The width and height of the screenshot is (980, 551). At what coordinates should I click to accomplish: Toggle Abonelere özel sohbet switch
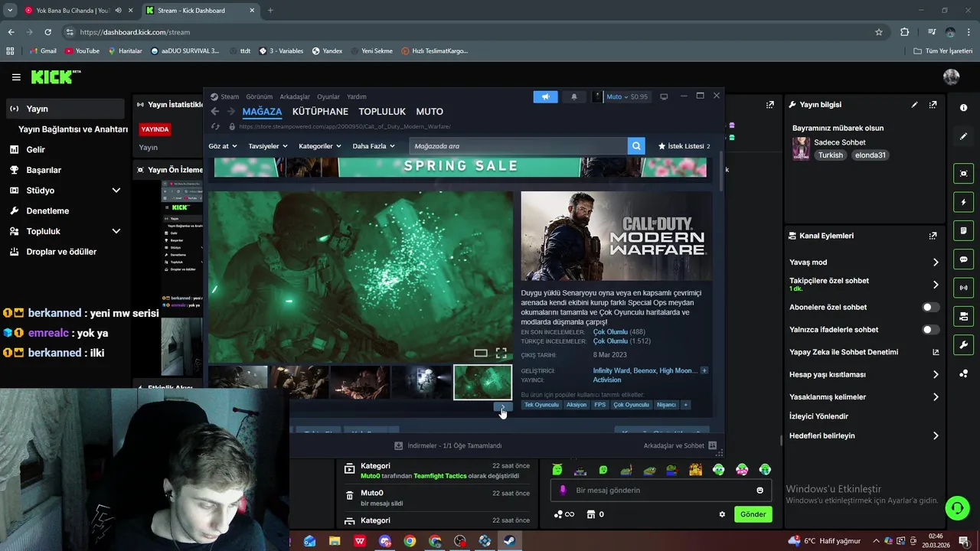pos(930,307)
